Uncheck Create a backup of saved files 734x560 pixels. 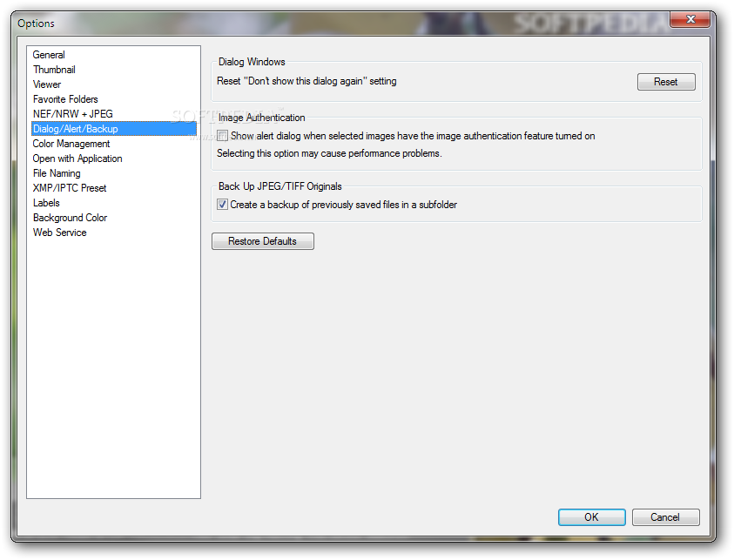click(222, 205)
